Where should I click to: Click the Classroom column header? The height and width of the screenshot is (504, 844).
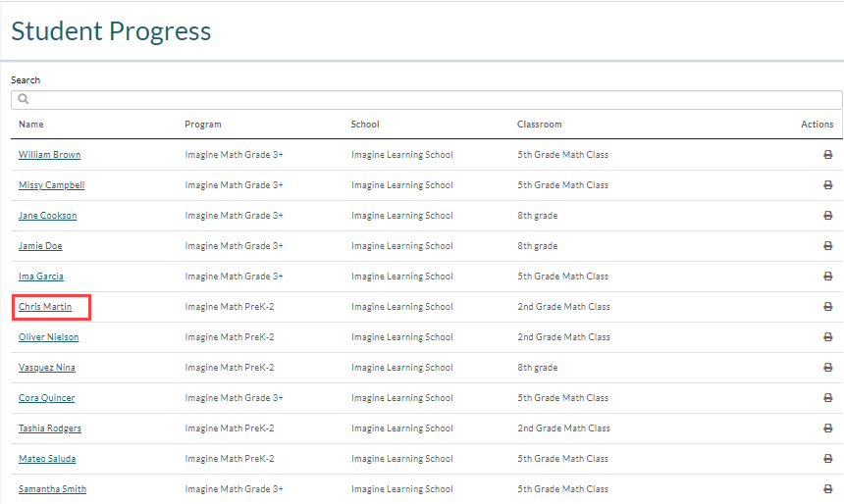540,125
